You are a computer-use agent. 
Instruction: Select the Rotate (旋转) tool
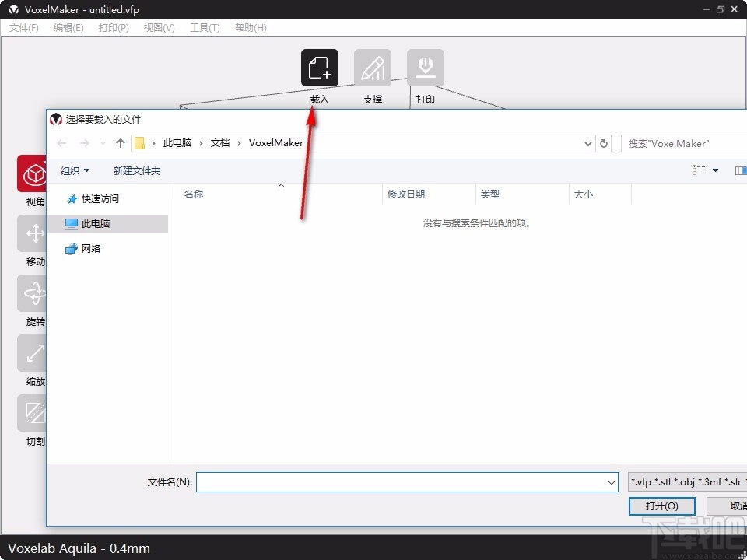tap(32, 293)
